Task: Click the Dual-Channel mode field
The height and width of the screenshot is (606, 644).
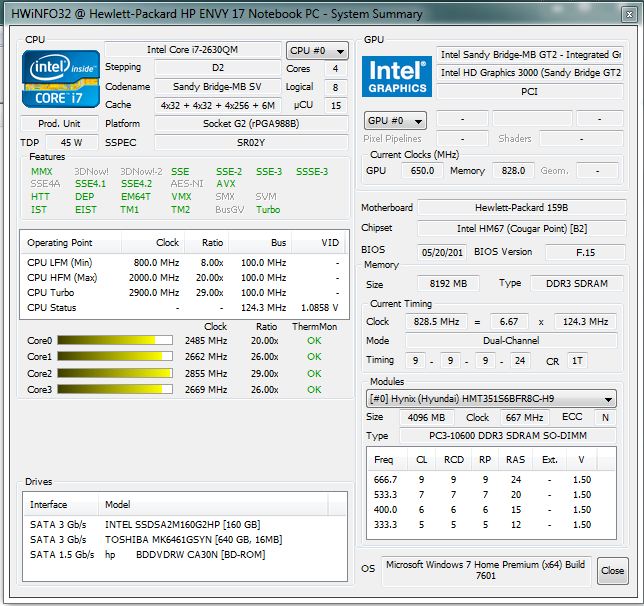Action: (511, 341)
